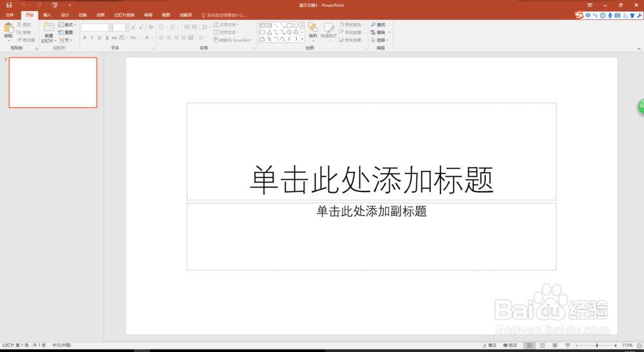Open 形状填充 shape fill color
Image resolution: width=644 pixels, height=352 pixels.
pyautogui.click(x=352, y=24)
